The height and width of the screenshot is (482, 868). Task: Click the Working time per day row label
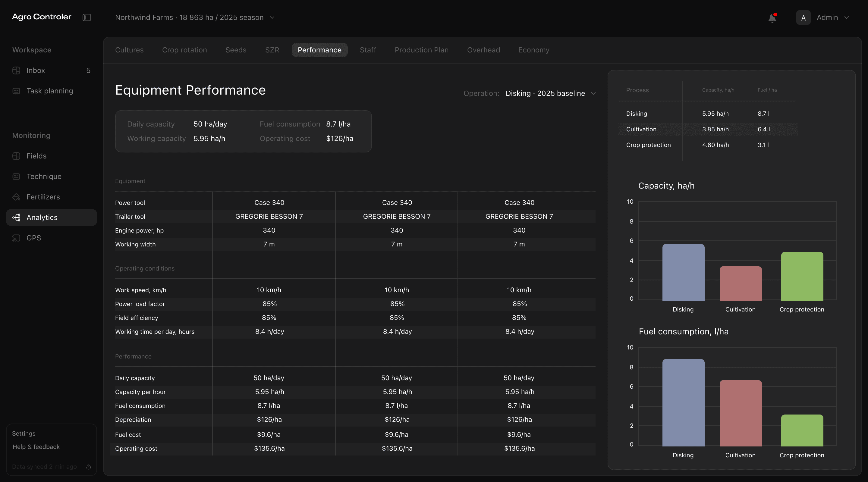(155, 331)
